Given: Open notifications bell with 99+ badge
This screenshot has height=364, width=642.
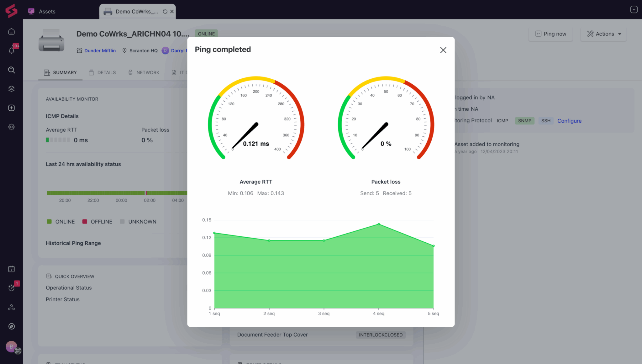Looking at the screenshot, I should pyautogui.click(x=12, y=50).
